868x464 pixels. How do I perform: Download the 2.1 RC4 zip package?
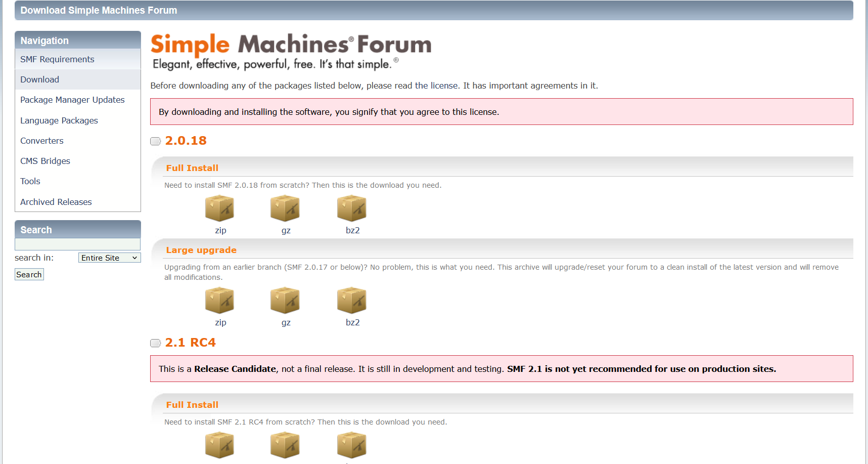pyautogui.click(x=220, y=445)
